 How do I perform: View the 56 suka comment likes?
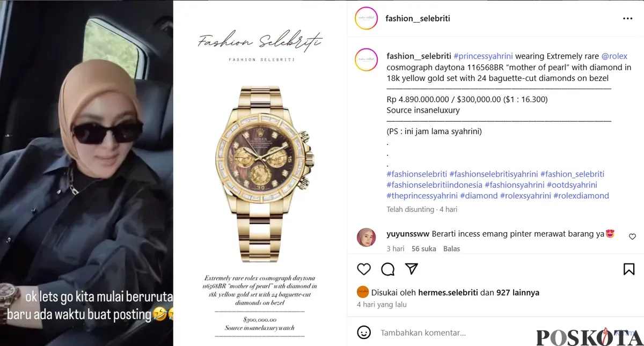click(x=423, y=248)
